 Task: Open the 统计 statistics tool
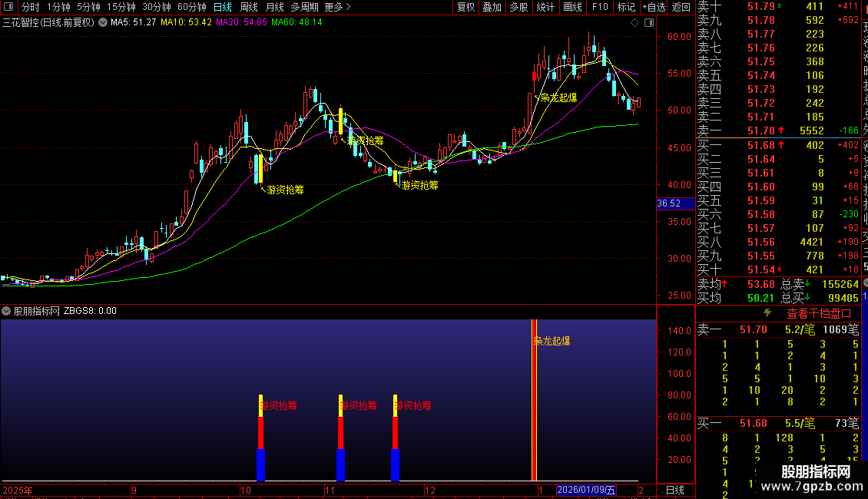tap(545, 7)
